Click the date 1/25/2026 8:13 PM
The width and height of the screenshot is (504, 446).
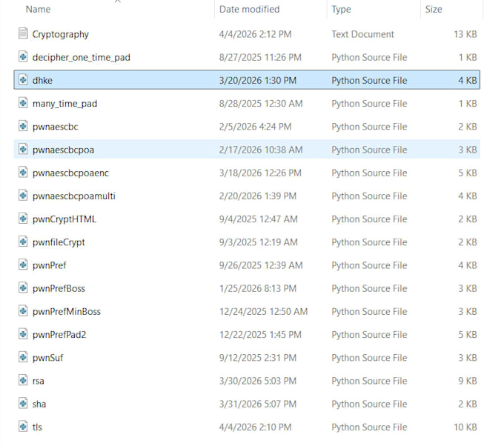(x=258, y=288)
